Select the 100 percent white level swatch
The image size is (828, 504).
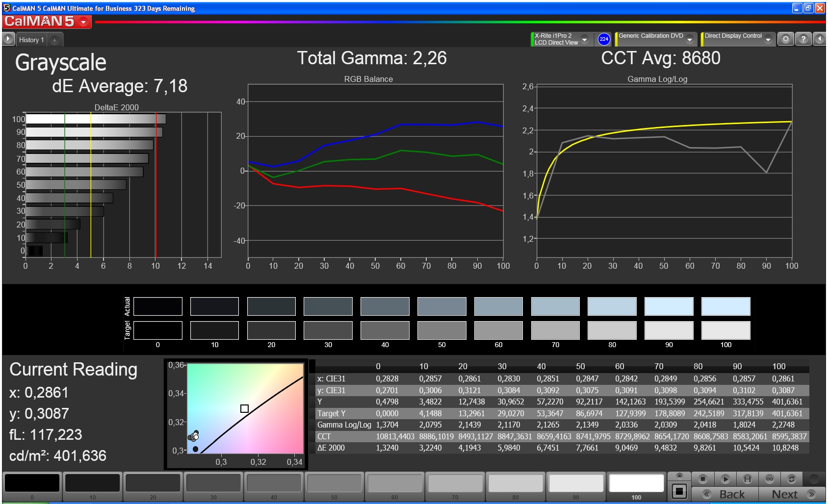636,486
